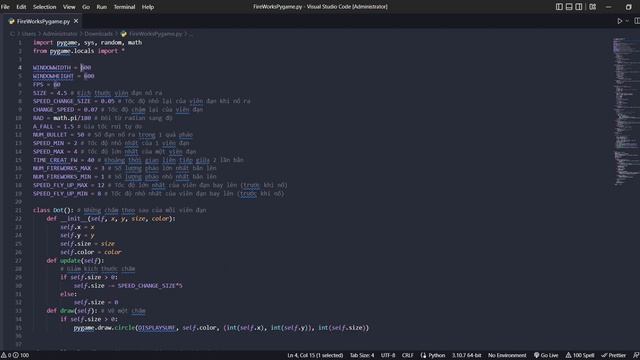The image size is (640, 360).
Task: Start Go Live server
Action: pyautogui.click(x=546, y=355)
